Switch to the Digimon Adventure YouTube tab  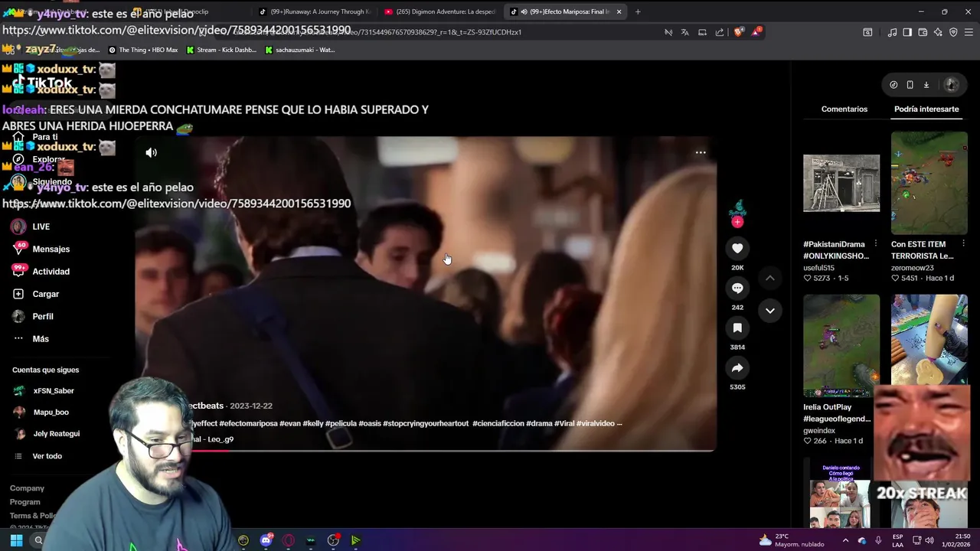coord(440,11)
